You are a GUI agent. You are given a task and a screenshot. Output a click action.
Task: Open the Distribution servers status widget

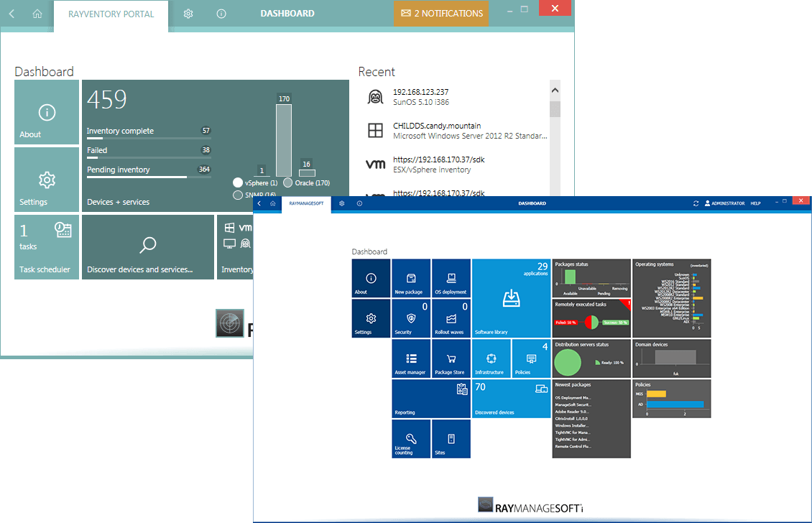pos(591,358)
